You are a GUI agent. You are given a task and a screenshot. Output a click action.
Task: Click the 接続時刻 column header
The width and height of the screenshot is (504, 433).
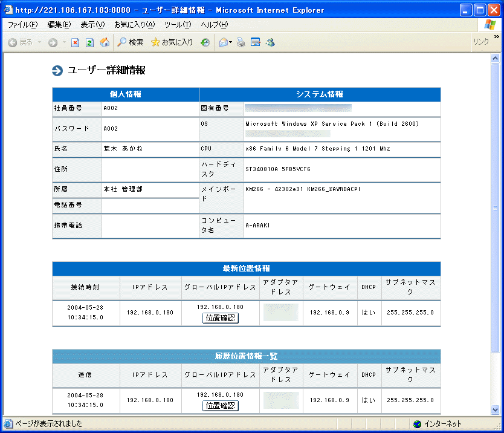click(85, 287)
